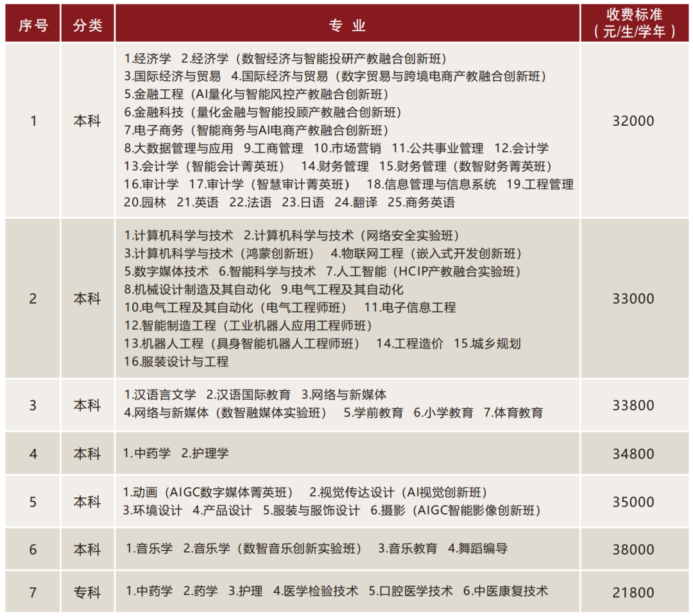Click major 9.工商管理
693x616 pixels.
tap(273, 148)
